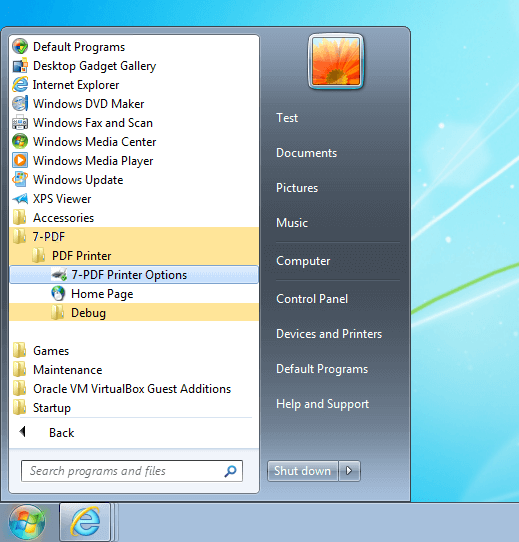Open Pictures library link
The width and height of the screenshot is (519, 542).
(297, 188)
